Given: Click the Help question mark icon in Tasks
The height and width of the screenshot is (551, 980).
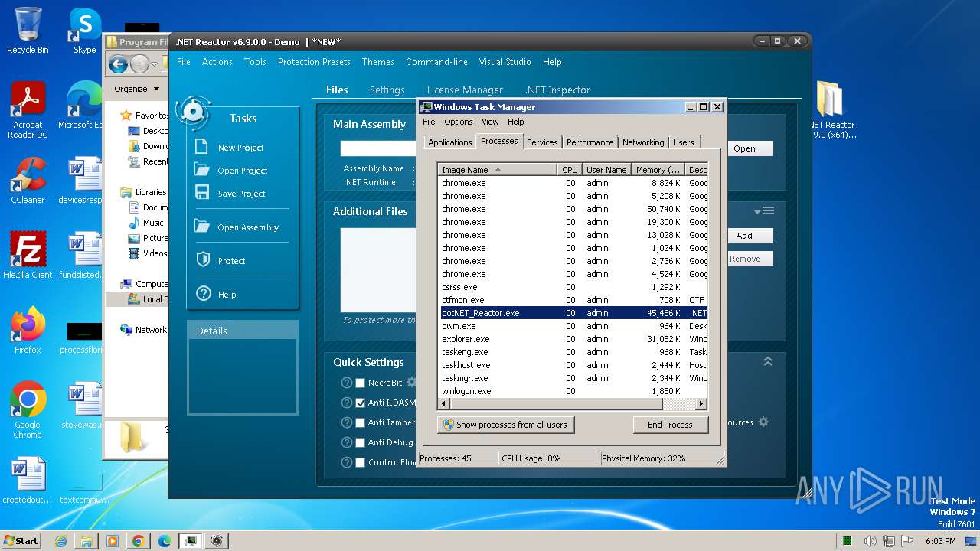Looking at the screenshot, I should point(203,294).
